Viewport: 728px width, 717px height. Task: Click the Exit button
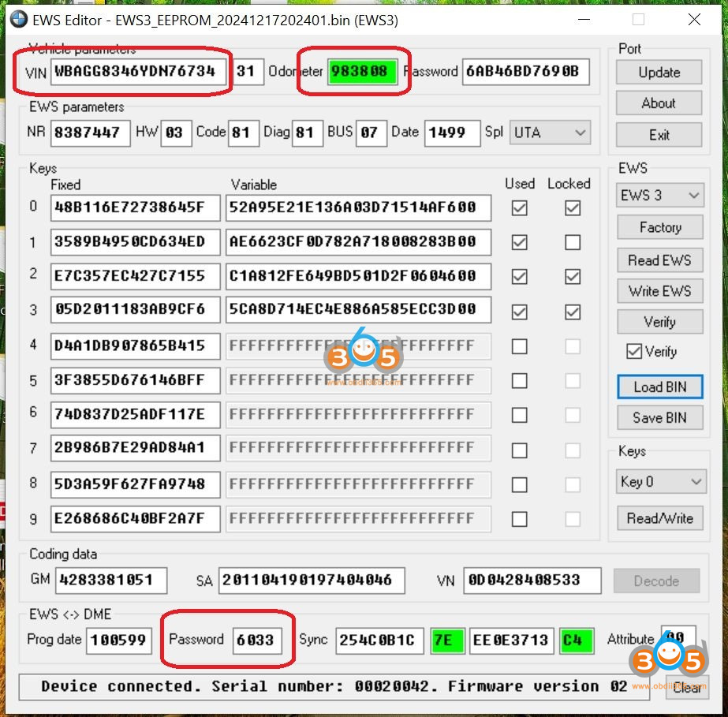click(x=659, y=135)
